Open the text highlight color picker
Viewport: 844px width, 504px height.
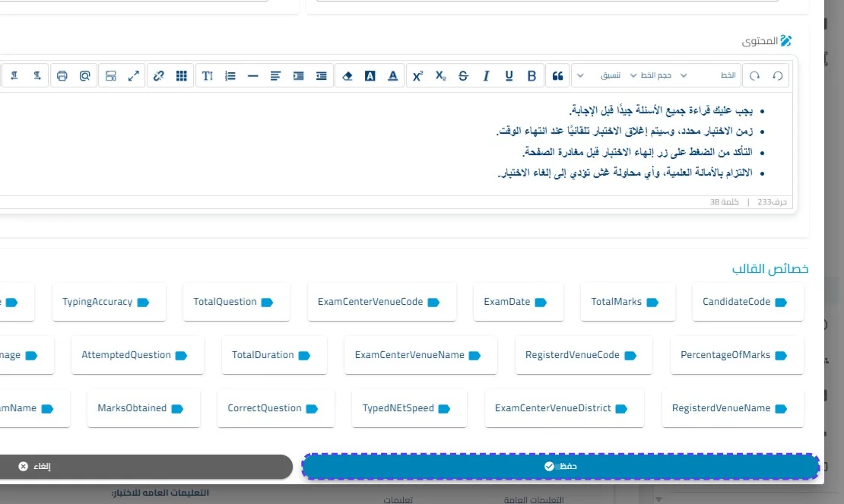pos(370,76)
